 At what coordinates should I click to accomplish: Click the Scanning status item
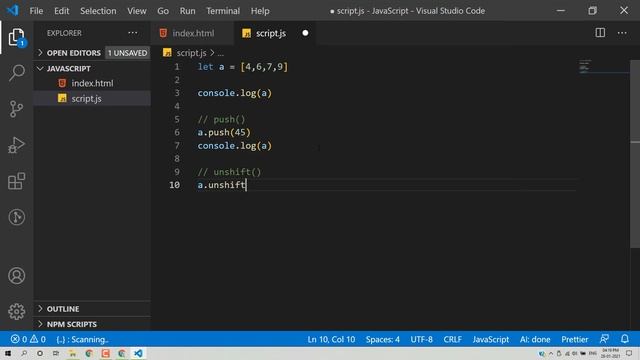coord(82,339)
